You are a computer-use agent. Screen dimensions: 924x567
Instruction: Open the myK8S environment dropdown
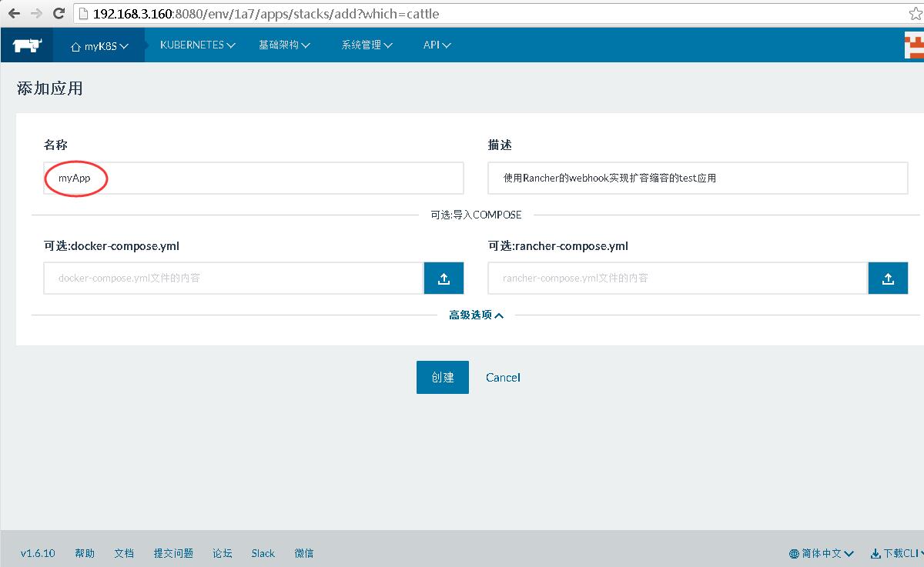[99, 46]
